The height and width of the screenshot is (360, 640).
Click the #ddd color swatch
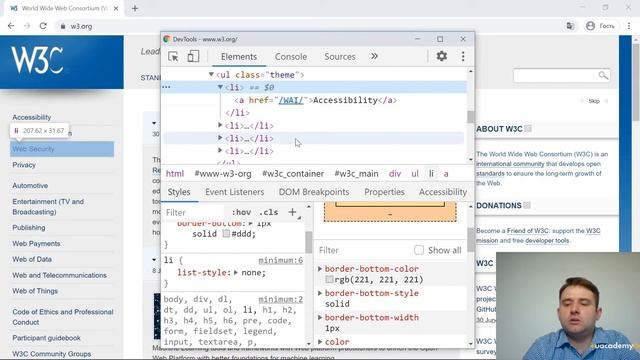226,234
